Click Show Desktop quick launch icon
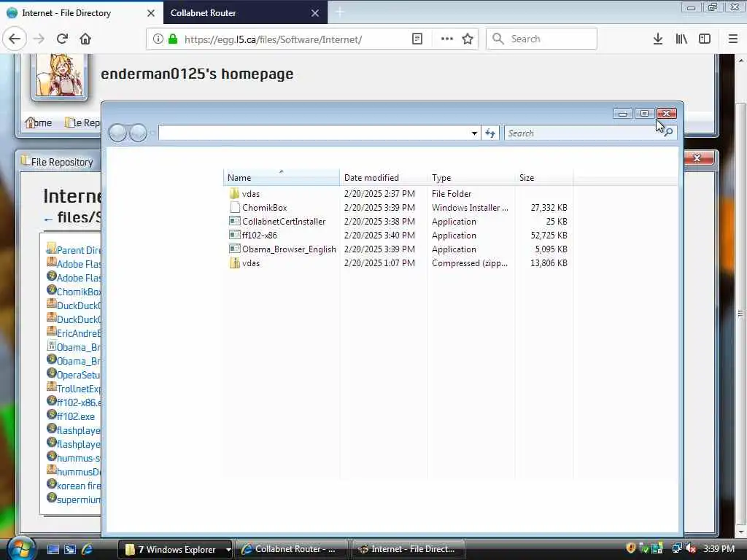Screen dimensions: 747x560 click(x=53, y=549)
